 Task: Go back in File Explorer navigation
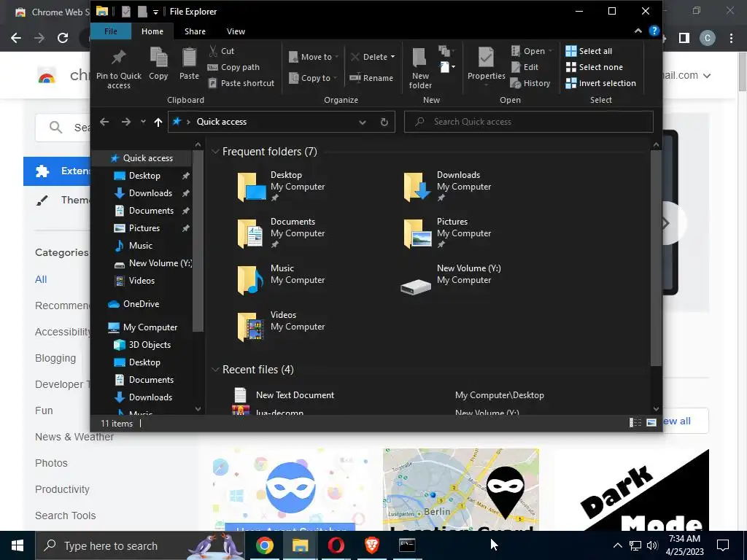104,122
